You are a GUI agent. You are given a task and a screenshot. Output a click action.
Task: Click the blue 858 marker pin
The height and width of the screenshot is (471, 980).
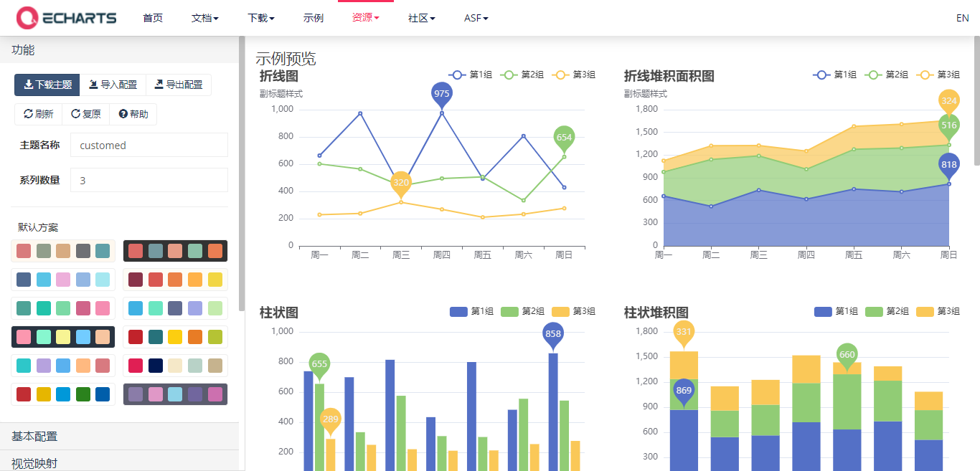tap(553, 334)
